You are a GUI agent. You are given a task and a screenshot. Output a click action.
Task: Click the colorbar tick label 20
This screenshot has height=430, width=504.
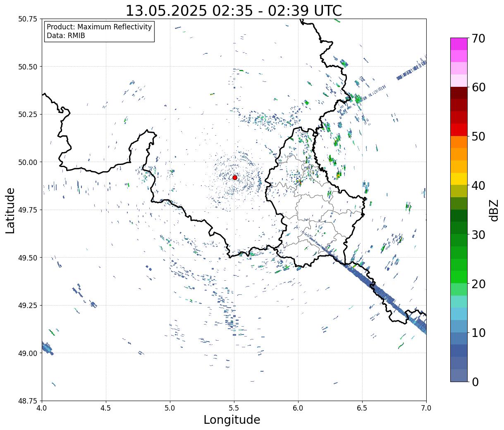tap(478, 284)
